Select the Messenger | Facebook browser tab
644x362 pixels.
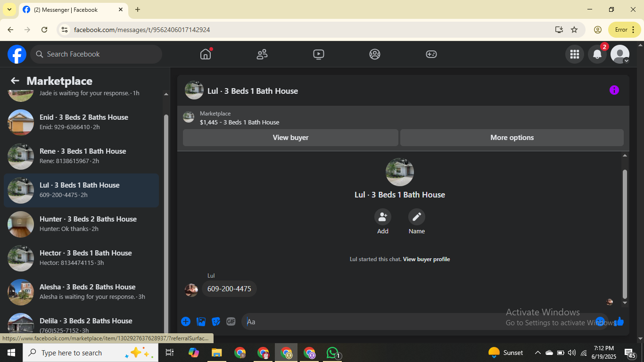click(x=74, y=9)
